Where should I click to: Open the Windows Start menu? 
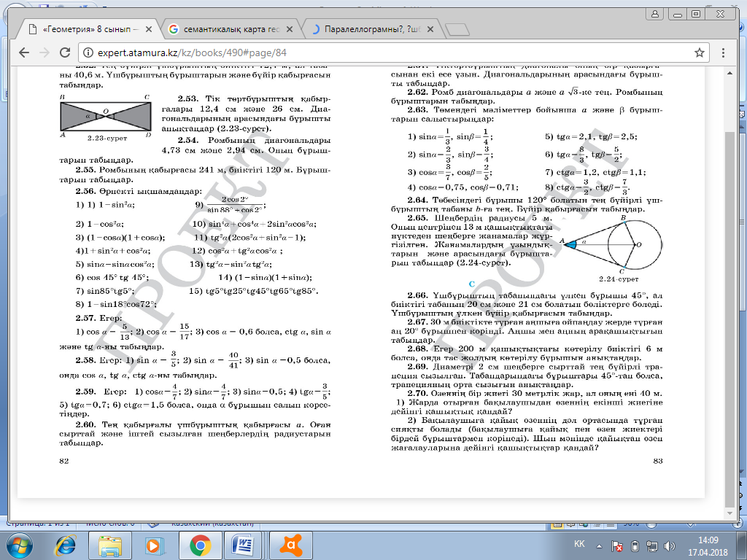click(20, 545)
